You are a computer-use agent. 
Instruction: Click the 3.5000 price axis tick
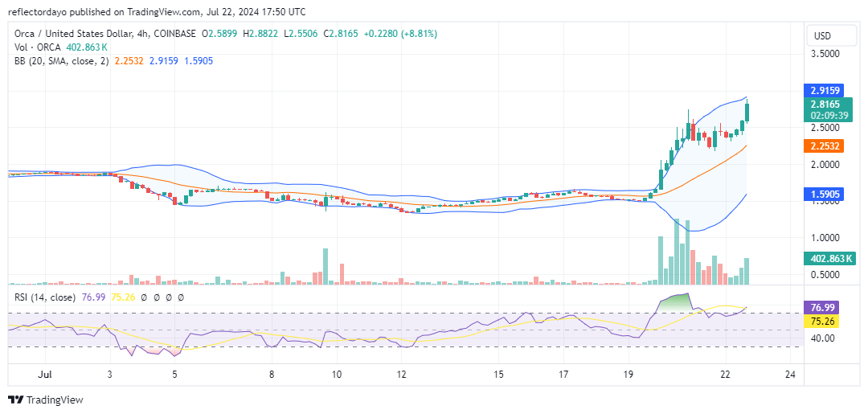coord(825,54)
